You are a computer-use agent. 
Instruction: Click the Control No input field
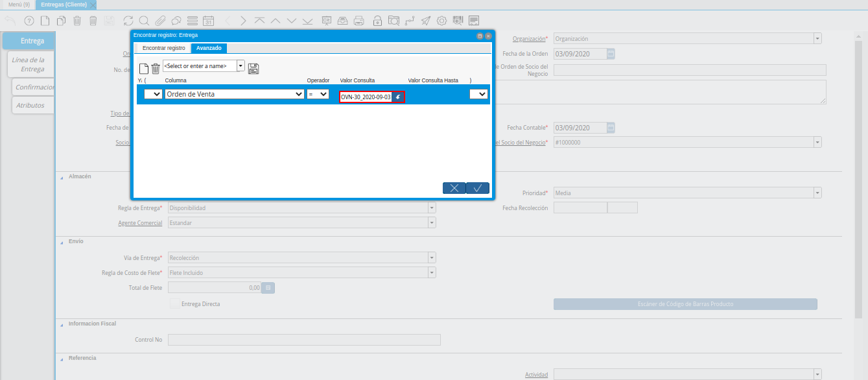pos(304,340)
